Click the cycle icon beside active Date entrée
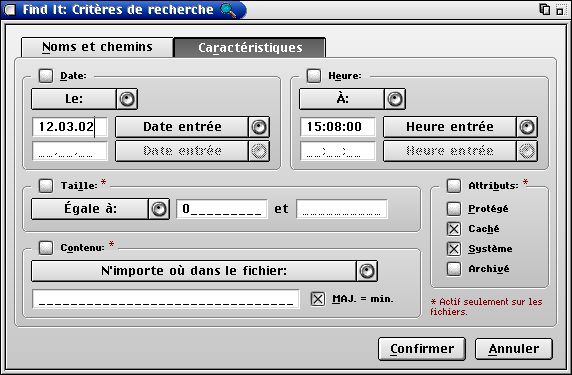 (x=259, y=127)
